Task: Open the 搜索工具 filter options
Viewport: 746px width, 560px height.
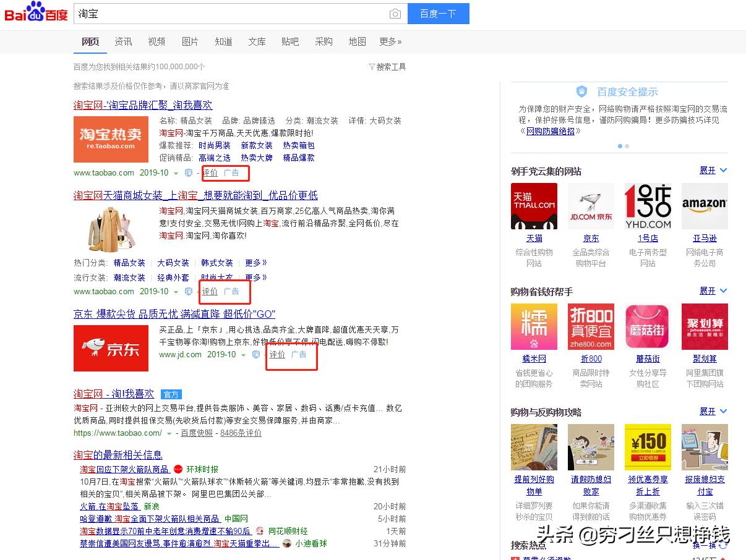Action: click(x=387, y=67)
